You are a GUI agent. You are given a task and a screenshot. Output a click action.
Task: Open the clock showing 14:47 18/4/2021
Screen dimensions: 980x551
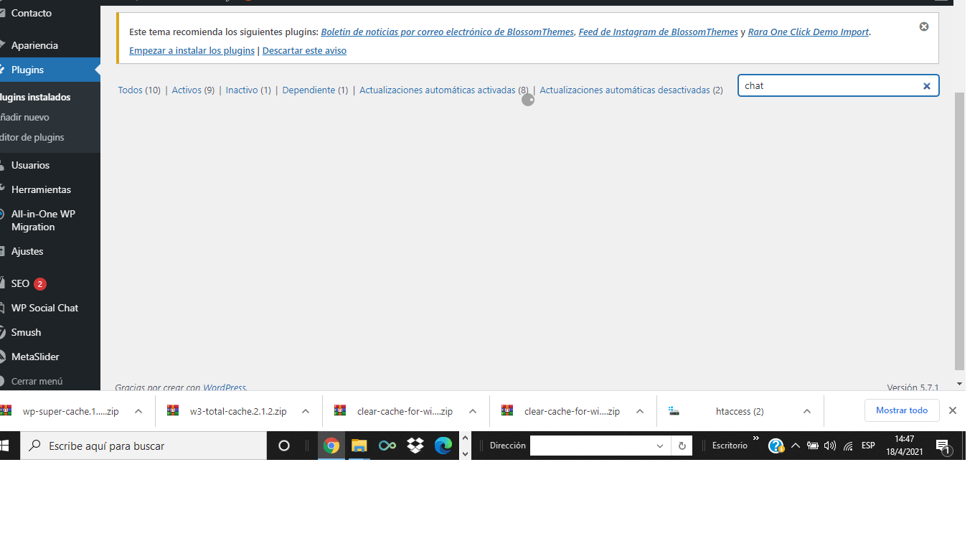(x=904, y=445)
